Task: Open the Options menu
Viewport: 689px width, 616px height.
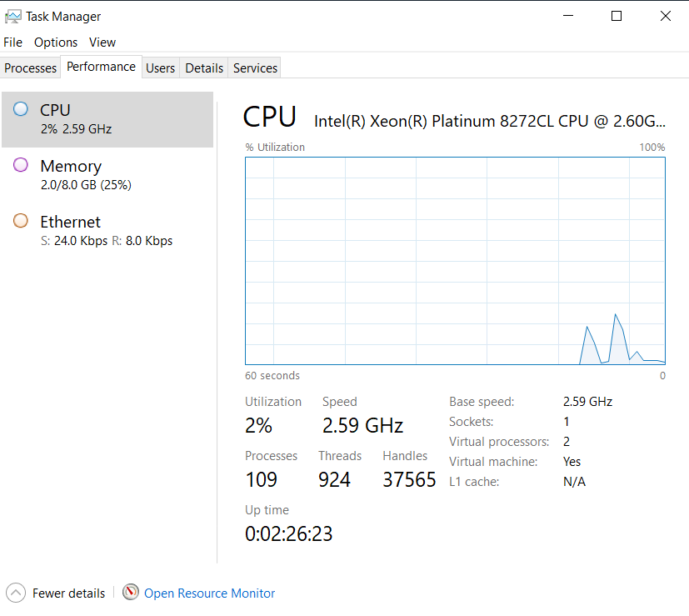Action: coord(56,42)
